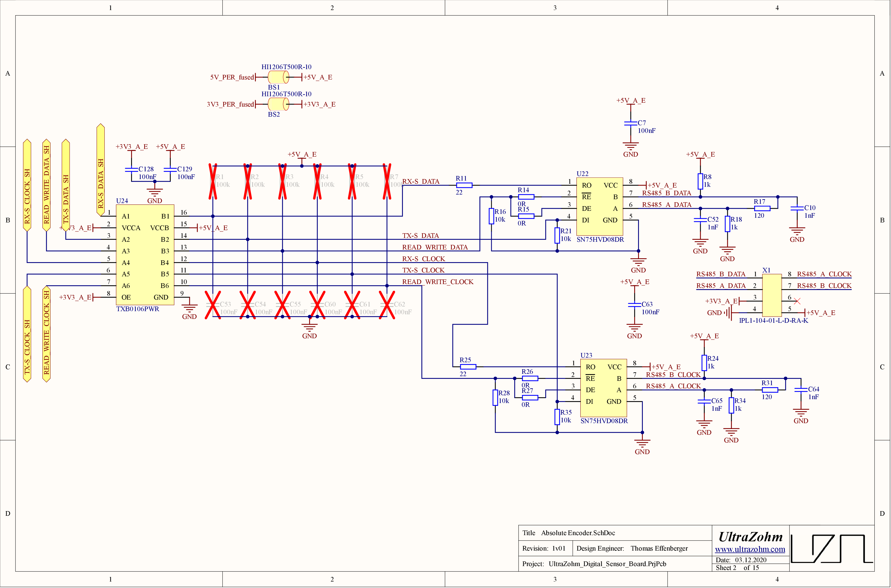Image resolution: width=891 pixels, height=588 pixels.
Task: Click the TX-S_CLOCK_SH yellow port
Action: pyautogui.click(x=27, y=334)
